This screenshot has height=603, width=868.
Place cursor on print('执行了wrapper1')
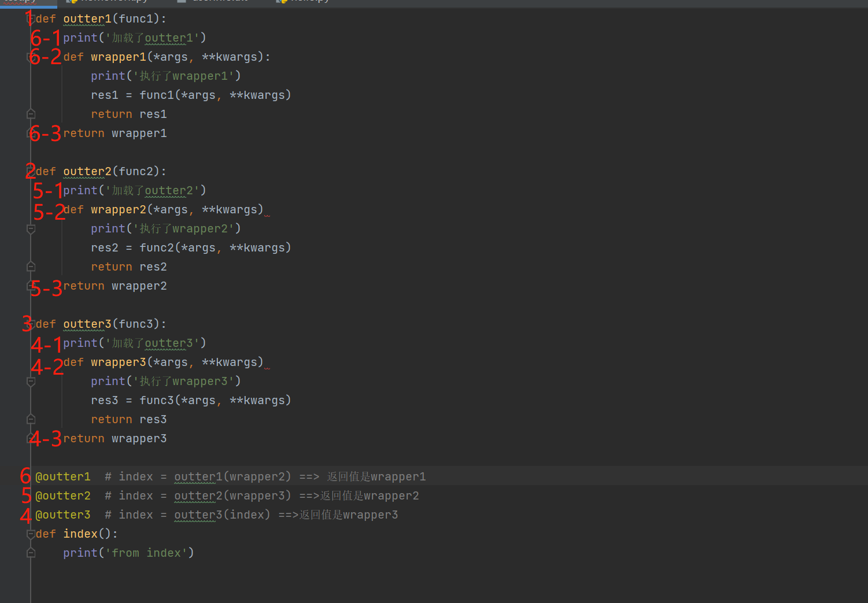coord(166,76)
